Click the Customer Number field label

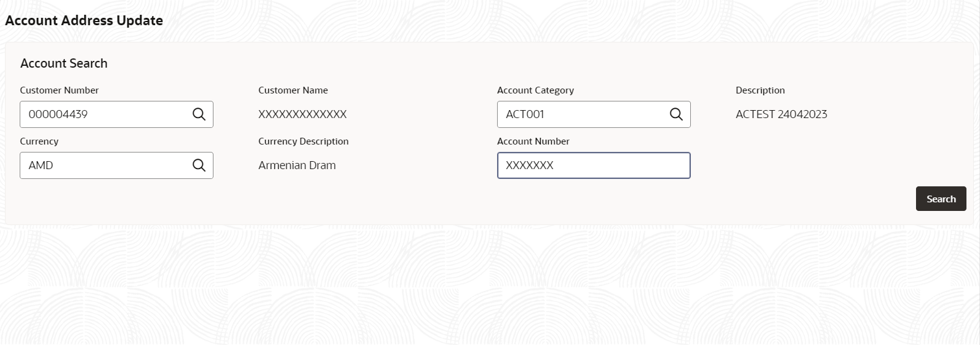coord(59,90)
